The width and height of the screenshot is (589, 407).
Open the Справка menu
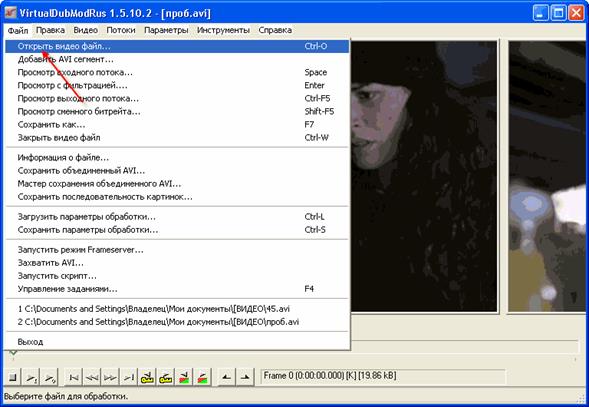(x=275, y=30)
